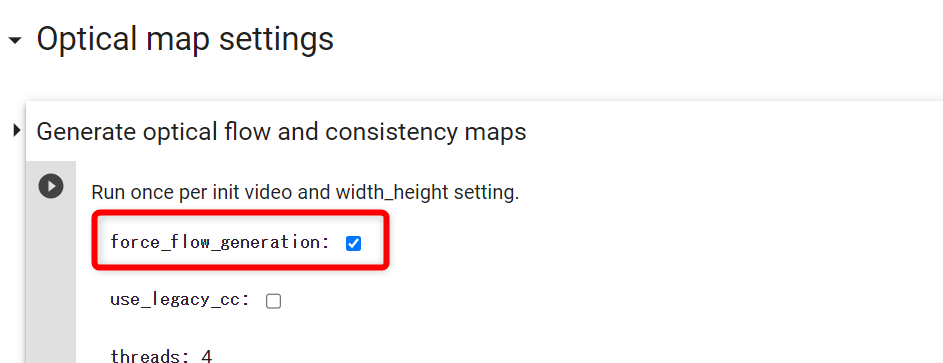This screenshot has height=363, width=943.
Task: Collapse the Optical map settings section
Action: (x=14, y=41)
